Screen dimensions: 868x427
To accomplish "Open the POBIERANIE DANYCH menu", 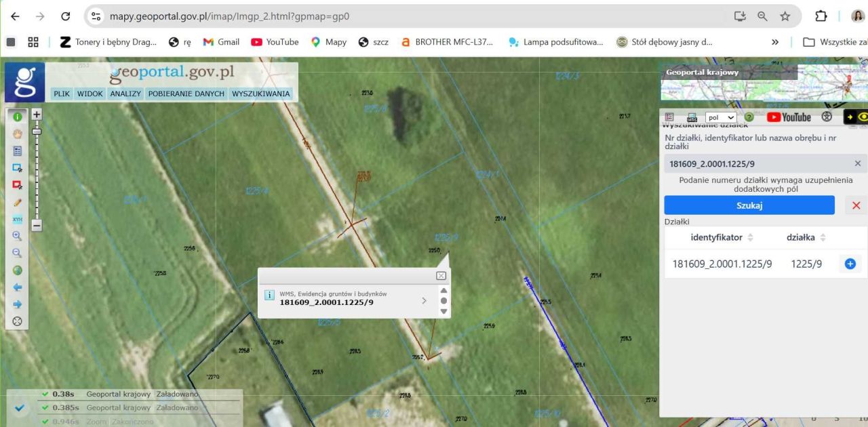I will (186, 94).
